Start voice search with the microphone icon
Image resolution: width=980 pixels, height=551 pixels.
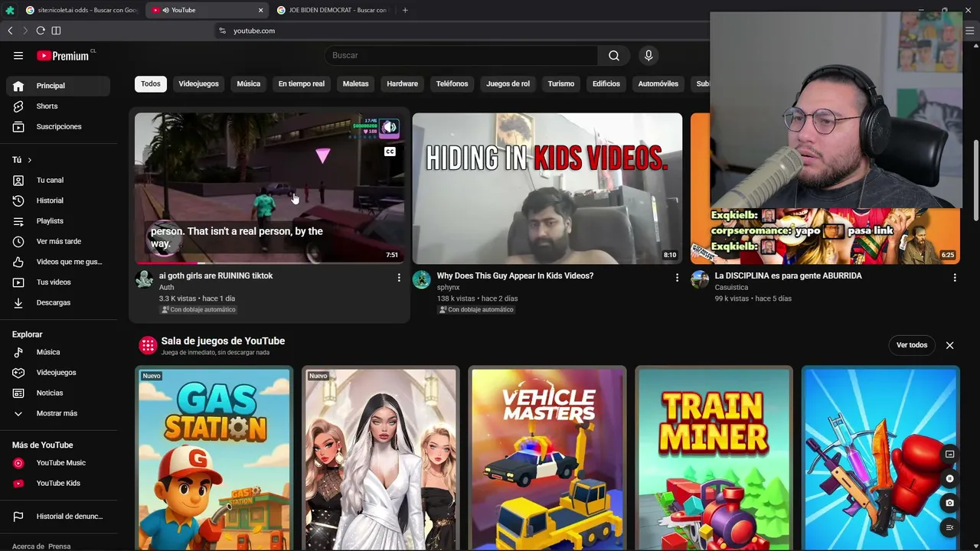(x=648, y=55)
